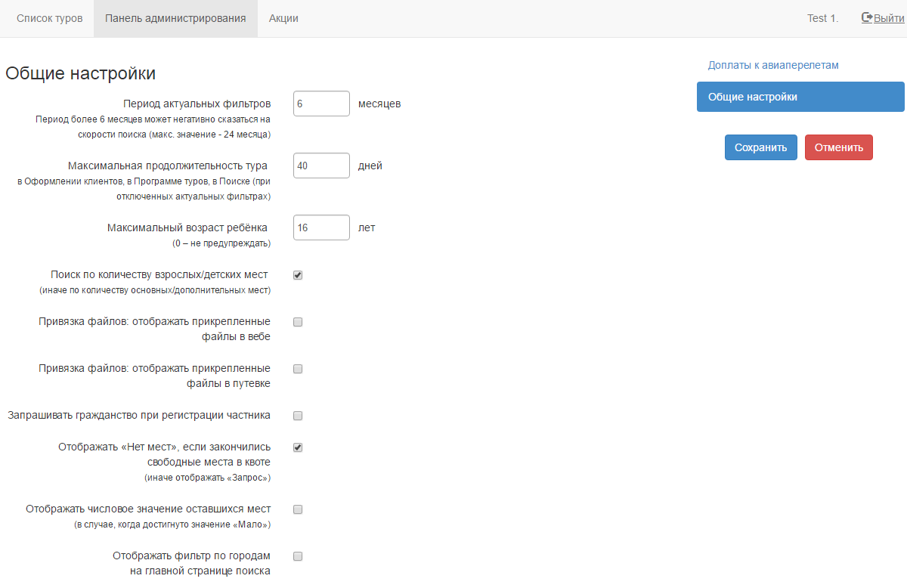Focus the Максимальная продолжительность тура field
Viewport: 907px width, 588px height.
(321, 166)
